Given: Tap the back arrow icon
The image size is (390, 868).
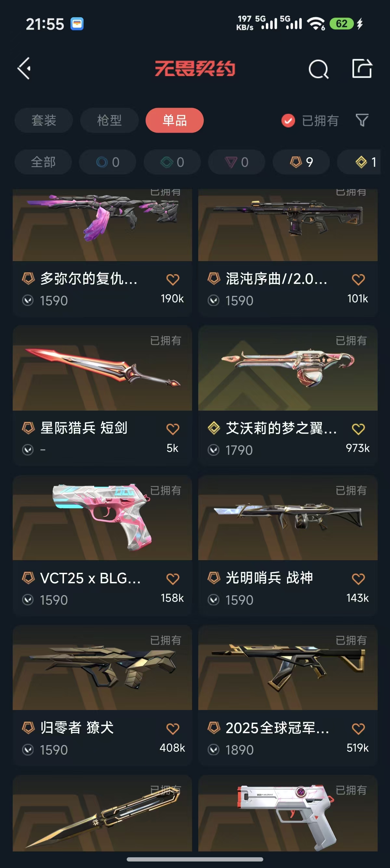Looking at the screenshot, I should pos(24,68).
